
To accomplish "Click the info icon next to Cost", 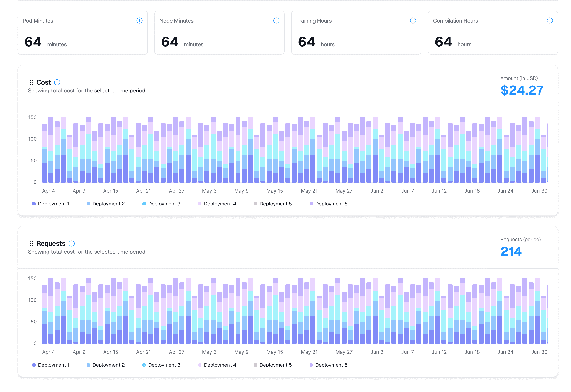I will pyautogui.click(x=57, y=82).
